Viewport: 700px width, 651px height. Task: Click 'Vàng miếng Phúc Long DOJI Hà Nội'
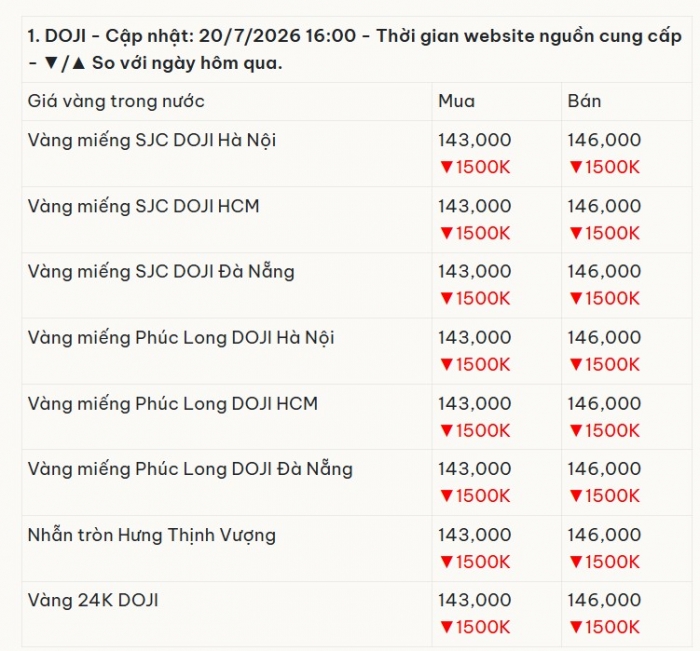tap(181, 338)
